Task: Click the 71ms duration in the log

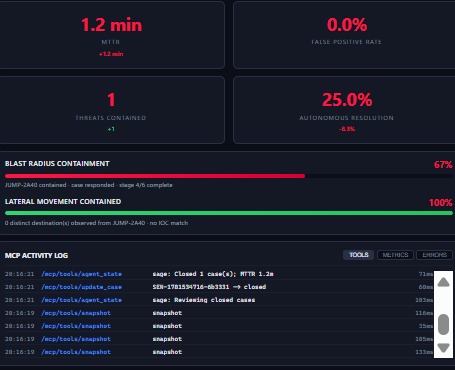Action: click(x=426, y=274)
